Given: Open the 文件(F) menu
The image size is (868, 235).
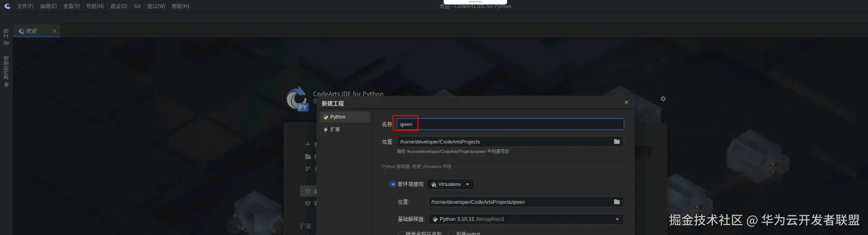Looking at the screenshot, I should click(x=25, y=6).
